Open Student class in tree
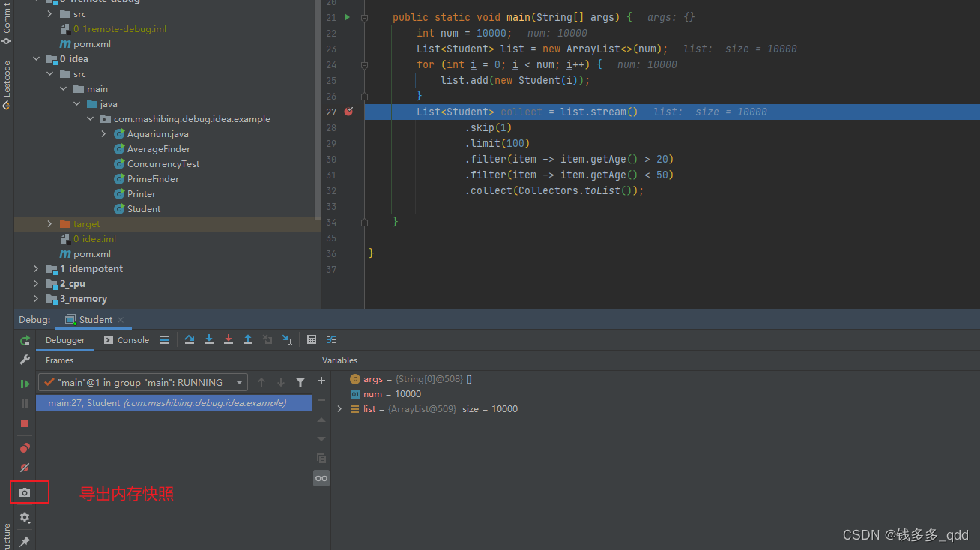 pyautogui.click(x=137, y=209)
